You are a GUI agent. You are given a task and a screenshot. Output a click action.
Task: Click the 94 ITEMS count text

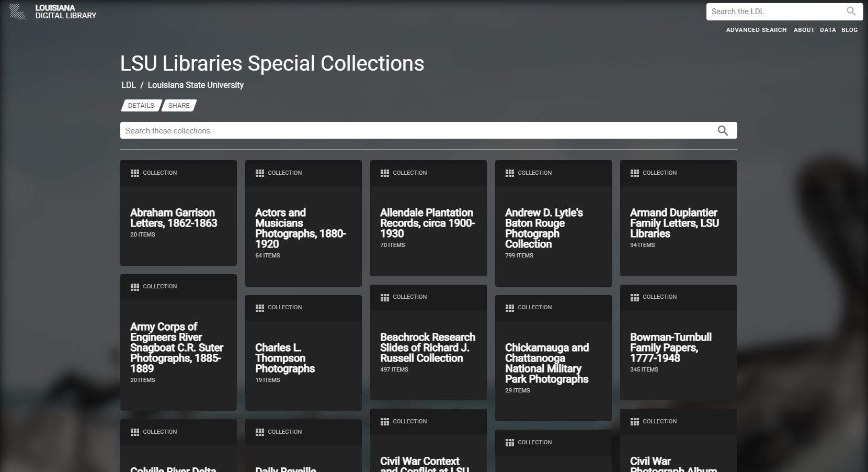(x=643, y=245)
